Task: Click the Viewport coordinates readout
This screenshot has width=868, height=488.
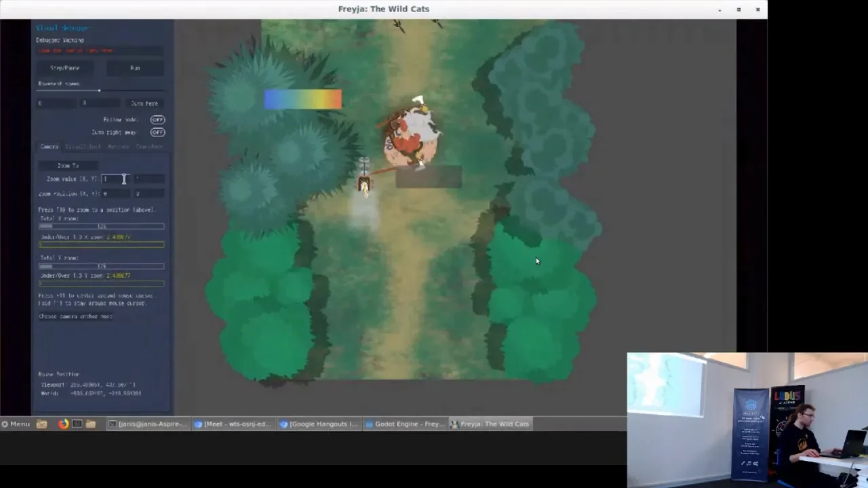Action: pos(88,384)
